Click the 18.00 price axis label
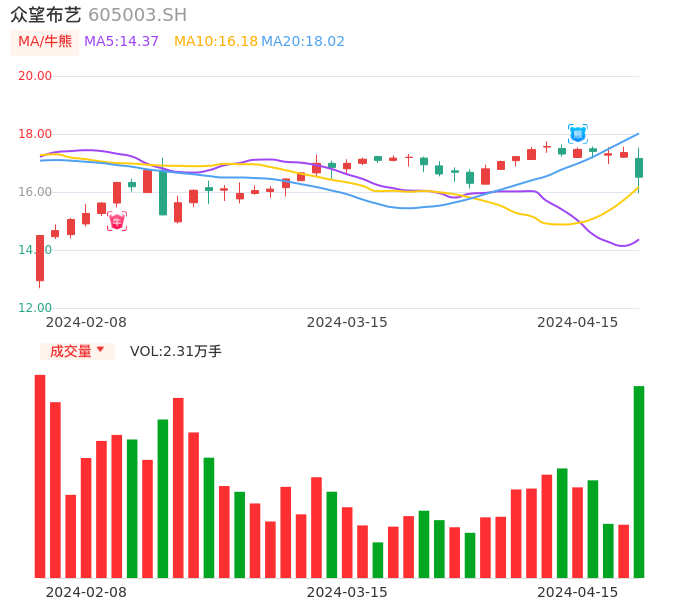This screenshot has height=606, width=686. tap(36, 134)
